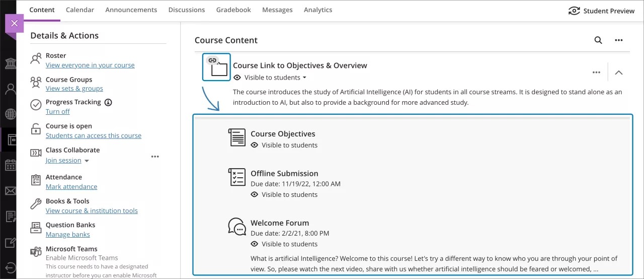Click the Mark attendance link
This screenshot has height=279, width=644.
(71, 187)
